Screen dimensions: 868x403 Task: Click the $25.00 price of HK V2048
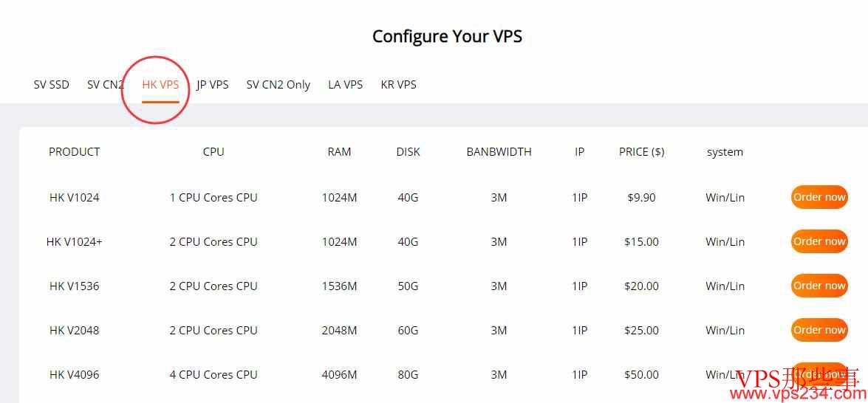pos(642,330)
